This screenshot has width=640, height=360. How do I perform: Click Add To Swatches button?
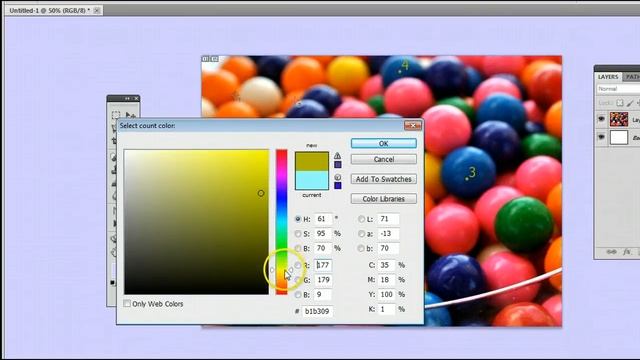click(384, 179)
